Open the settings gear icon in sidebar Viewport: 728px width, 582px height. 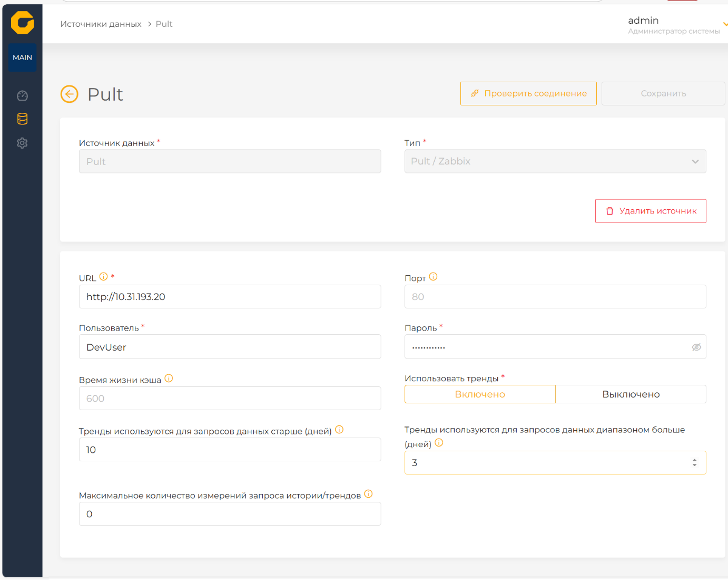22,143
